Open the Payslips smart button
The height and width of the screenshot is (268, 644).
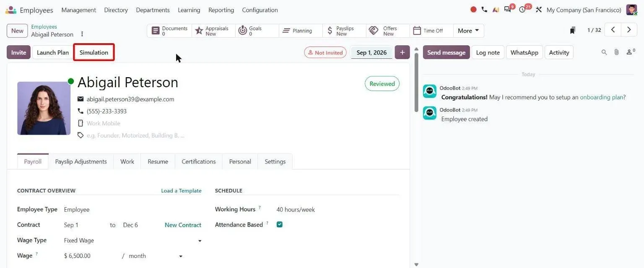(344, 31)
